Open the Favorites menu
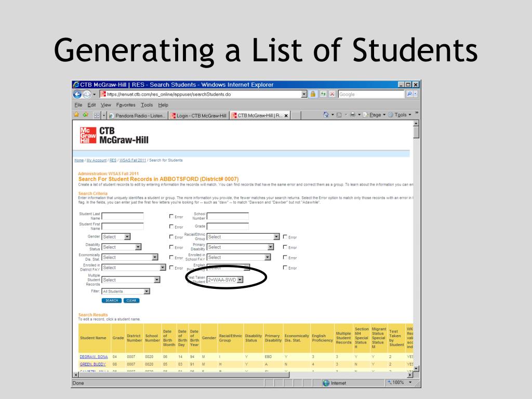 tap(126, 105)
